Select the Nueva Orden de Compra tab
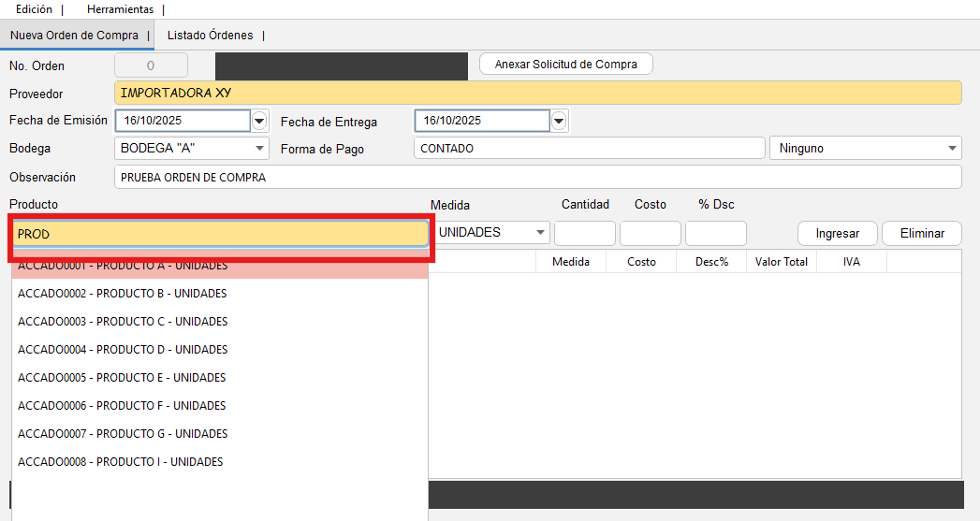980x521 pixels. click(74, 36)
